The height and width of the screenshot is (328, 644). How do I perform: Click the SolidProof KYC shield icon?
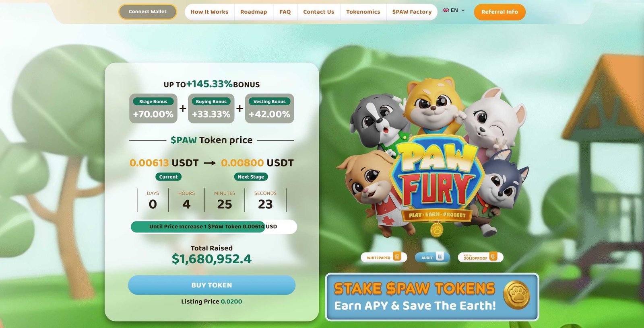(493, 256)
